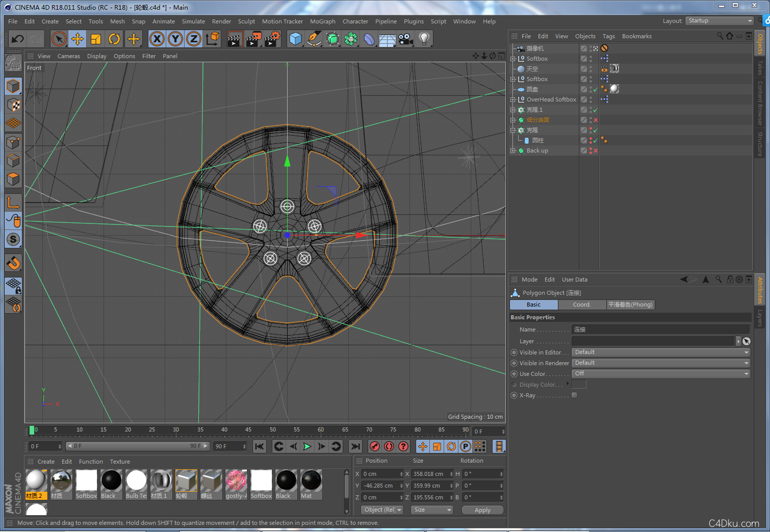Open the MoGraph menu
The image size is (770, 532).
(322, 21)
